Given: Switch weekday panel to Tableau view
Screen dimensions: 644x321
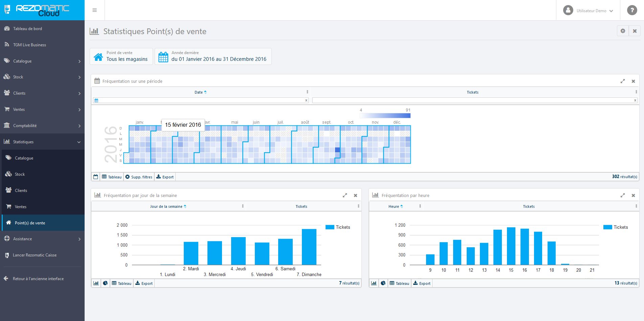Looking at the screenshot, I should click(121, 283).
